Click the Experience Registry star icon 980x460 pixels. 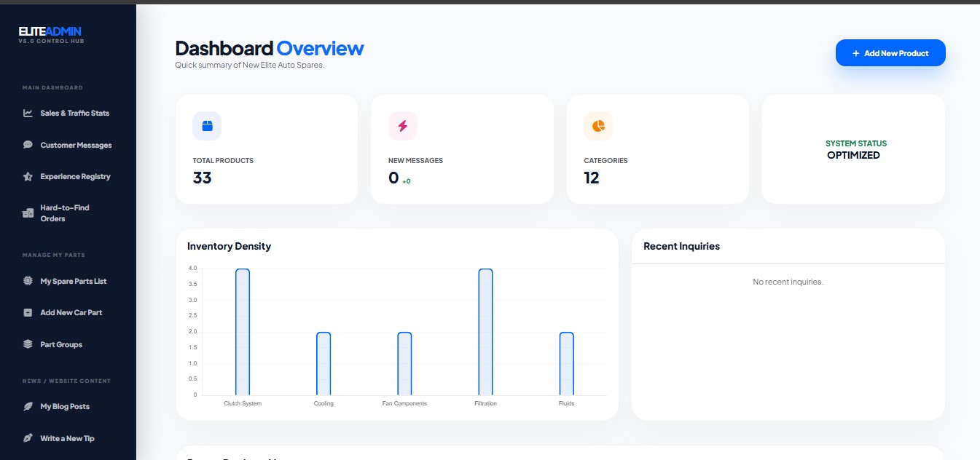28,176
